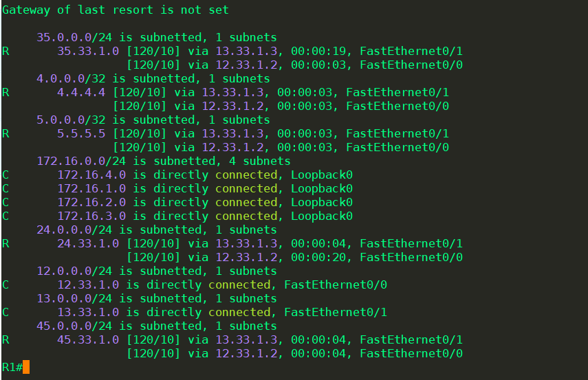Click the 24.33.1.0 RIP route

pos(88,243)
